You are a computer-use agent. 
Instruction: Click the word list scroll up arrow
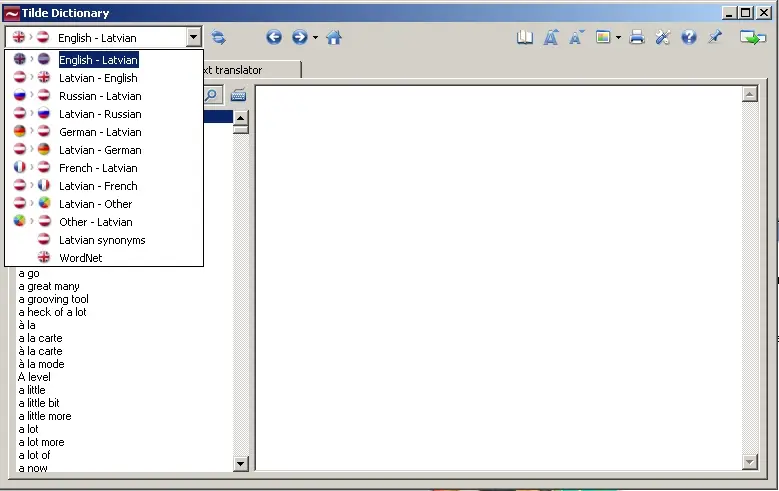[x=240, y=118]
